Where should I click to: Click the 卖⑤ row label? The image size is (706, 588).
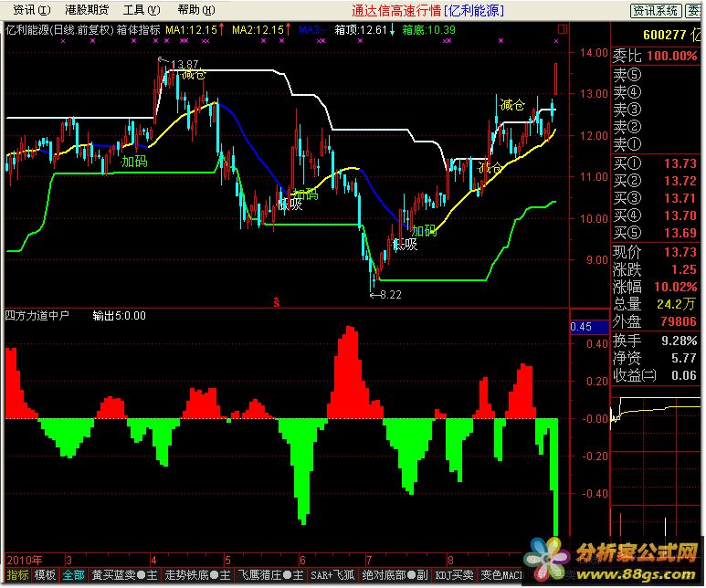point(627,74)
